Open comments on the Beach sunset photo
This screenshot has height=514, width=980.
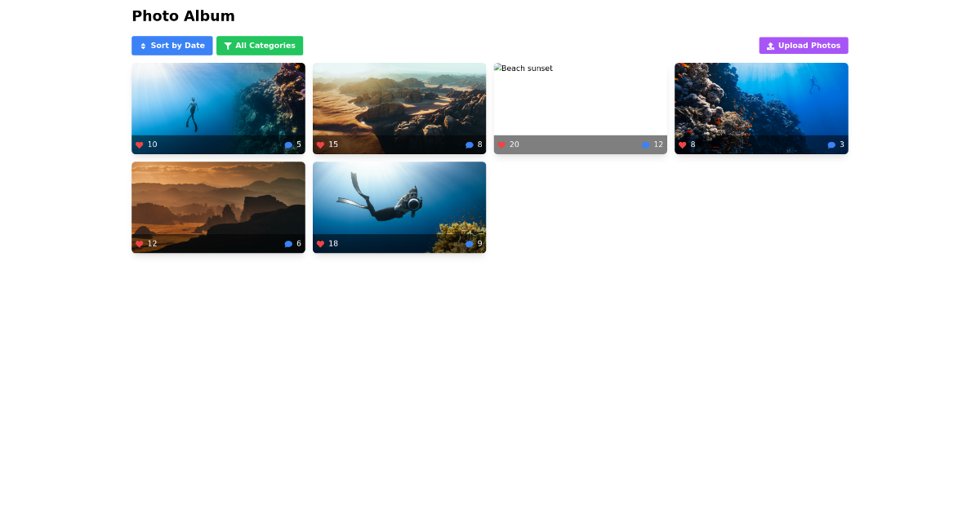pyautogui.click(x=646, y=145)
